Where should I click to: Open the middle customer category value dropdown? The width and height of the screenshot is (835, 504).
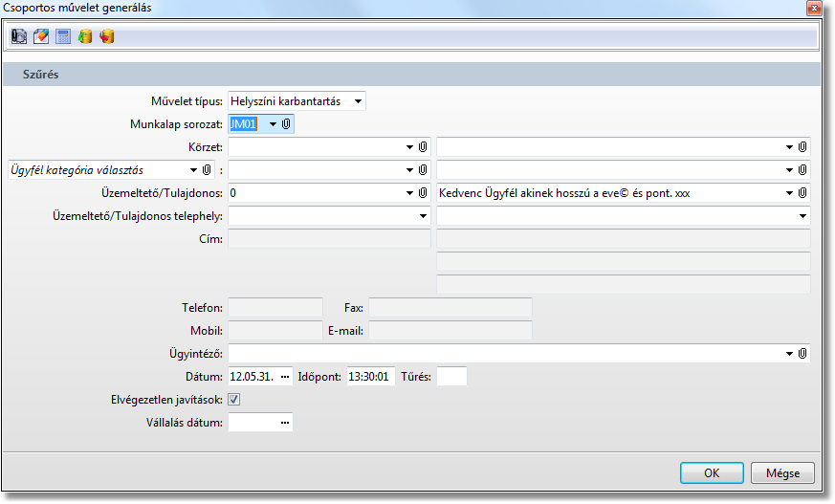(409, 170)
